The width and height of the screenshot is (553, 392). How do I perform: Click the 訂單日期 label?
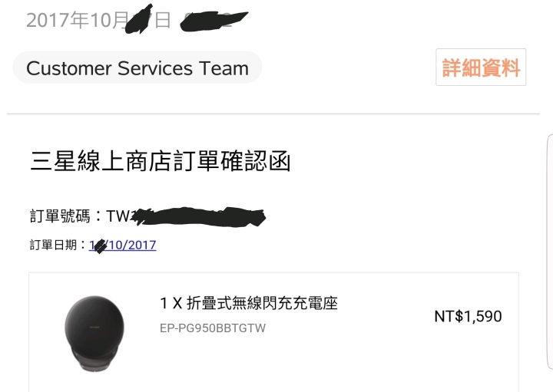point(53,245)
